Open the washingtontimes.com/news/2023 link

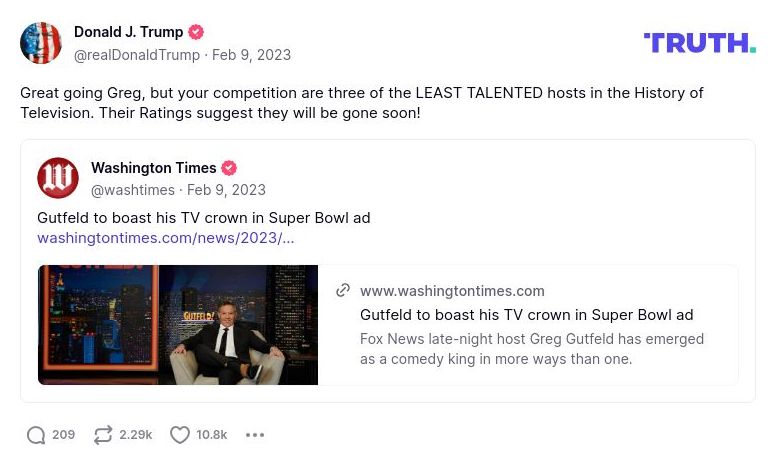click(x=165, y=238)
